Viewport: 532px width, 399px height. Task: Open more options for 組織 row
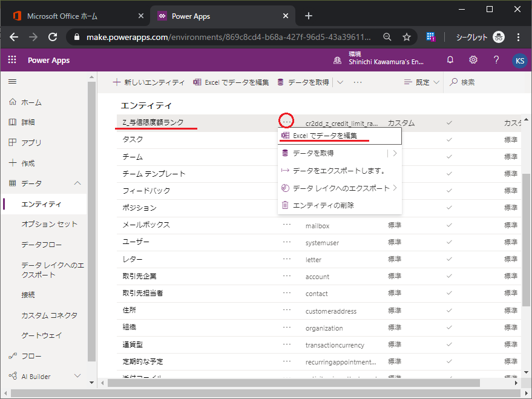[x=287, y=327]
